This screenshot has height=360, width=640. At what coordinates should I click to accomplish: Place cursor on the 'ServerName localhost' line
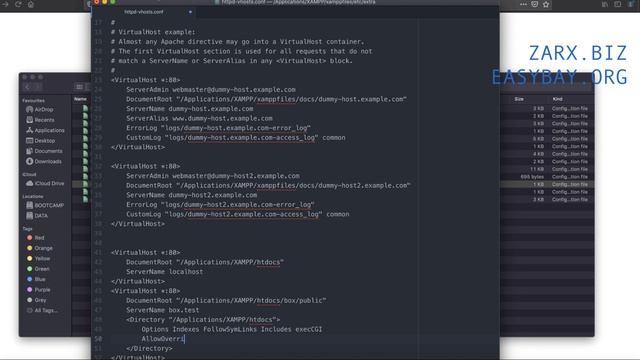click(164, 271)
